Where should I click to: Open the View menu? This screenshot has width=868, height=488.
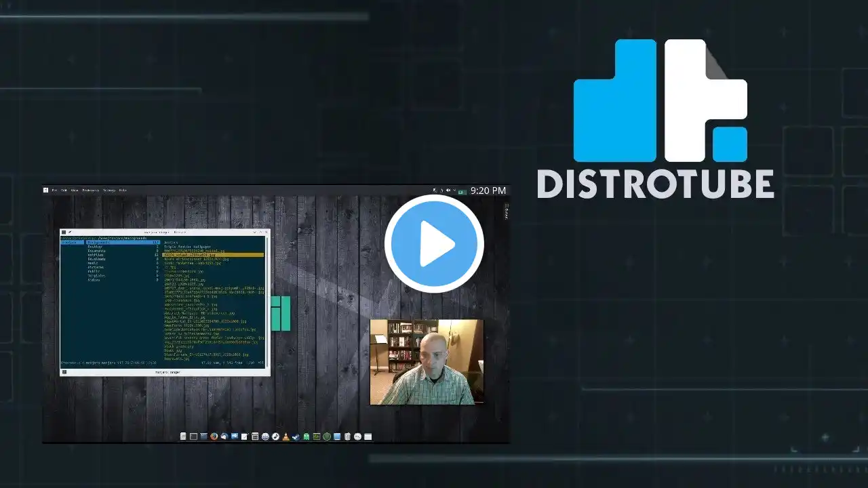point(75,190)
